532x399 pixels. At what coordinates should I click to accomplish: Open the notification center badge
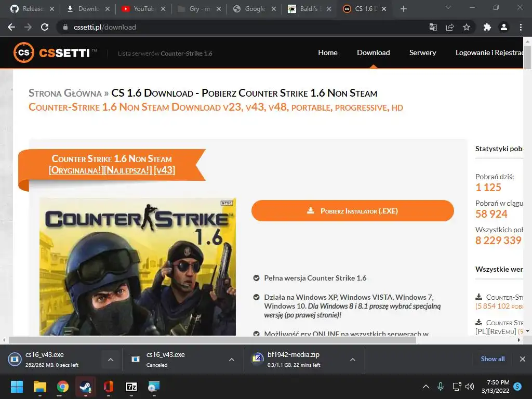coord(517,386)
